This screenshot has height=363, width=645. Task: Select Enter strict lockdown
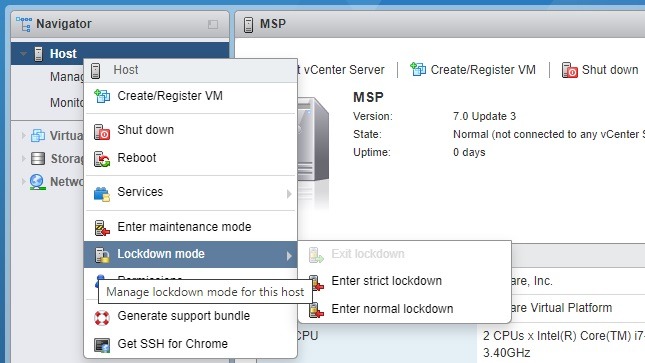(x=405, y=281)
